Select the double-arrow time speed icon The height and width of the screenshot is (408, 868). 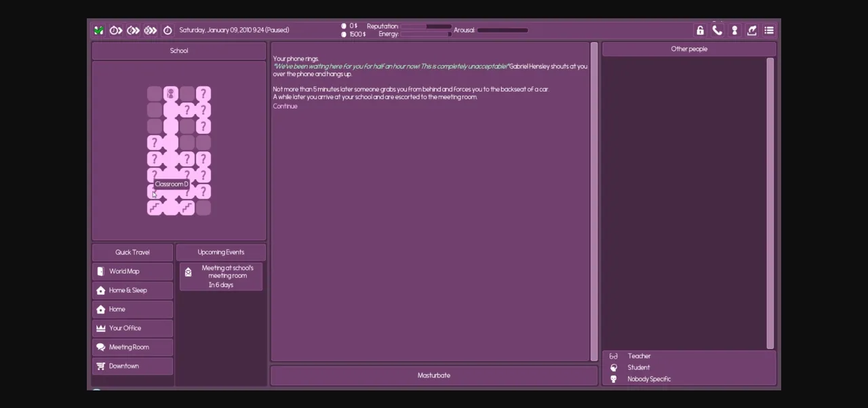(x=133, y=30)
